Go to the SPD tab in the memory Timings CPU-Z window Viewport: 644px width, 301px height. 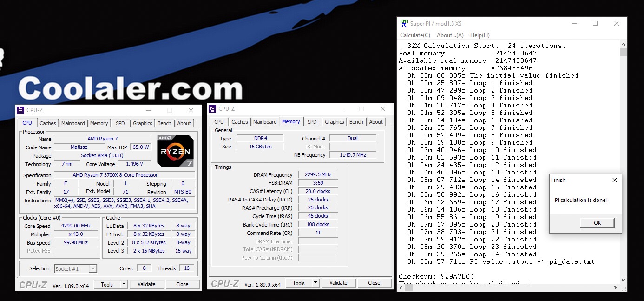[312, 122]
